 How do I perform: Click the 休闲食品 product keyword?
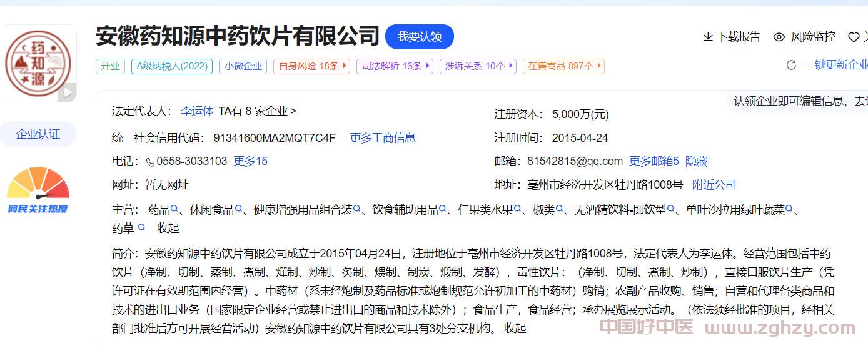[x=212, y=210]
